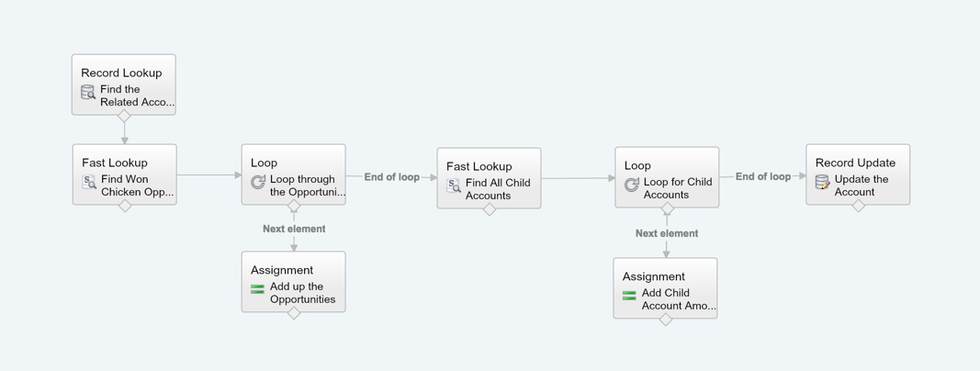Image resolution: width=980 pixels, height=371 pixels.
Task: Click the Find Won Chicken Fast Lookup icon
Action: click(89, 183)
